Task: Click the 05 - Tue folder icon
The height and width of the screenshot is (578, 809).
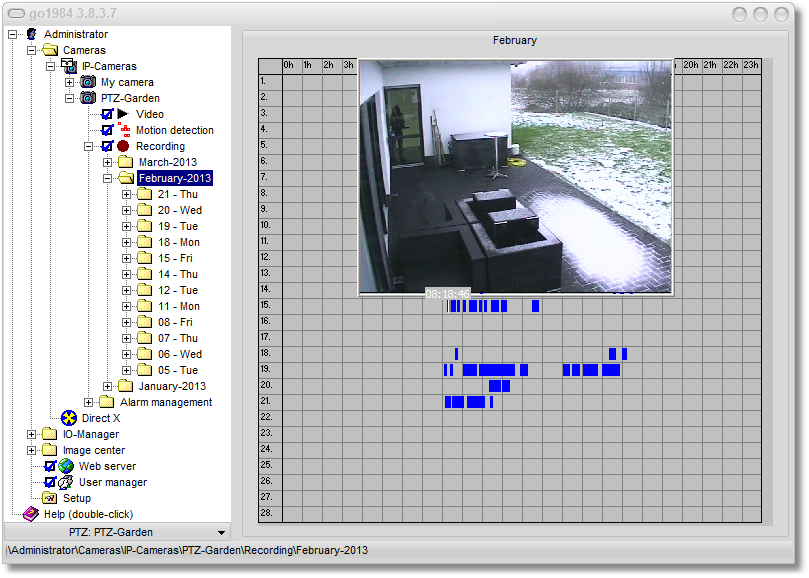Action: point(145,370)
